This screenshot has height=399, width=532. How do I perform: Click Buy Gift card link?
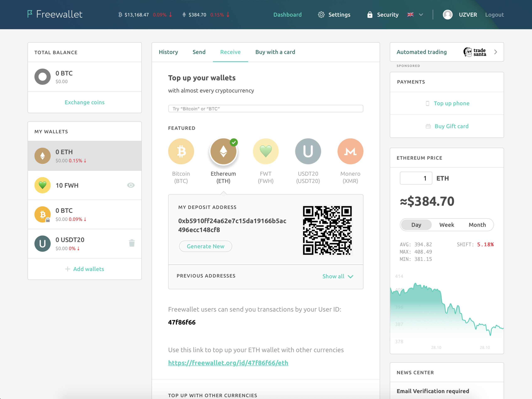[x=452, y=126]
